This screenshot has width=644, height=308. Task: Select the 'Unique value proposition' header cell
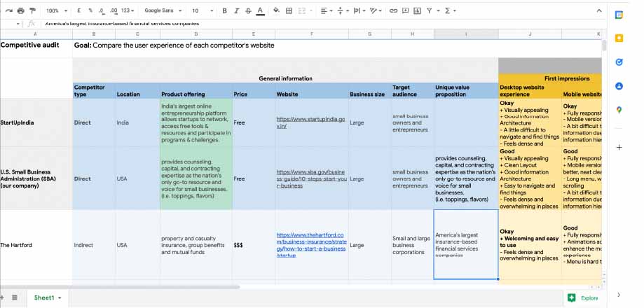coord(466,90)
